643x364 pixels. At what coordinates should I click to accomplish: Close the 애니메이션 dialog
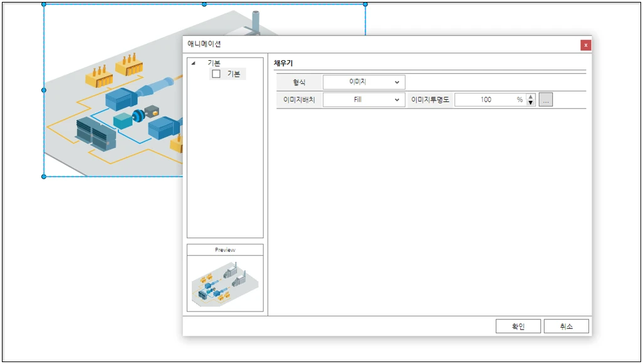[x=585, y=45]
